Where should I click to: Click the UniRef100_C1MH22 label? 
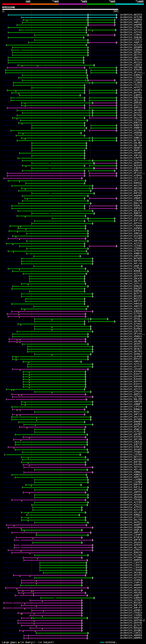(131, 35)
